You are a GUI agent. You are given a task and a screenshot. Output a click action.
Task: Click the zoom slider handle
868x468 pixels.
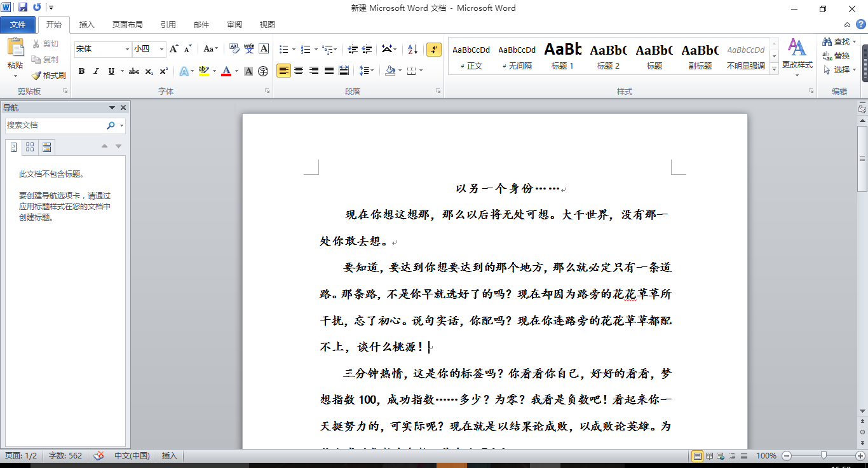(x=824, y=455)
